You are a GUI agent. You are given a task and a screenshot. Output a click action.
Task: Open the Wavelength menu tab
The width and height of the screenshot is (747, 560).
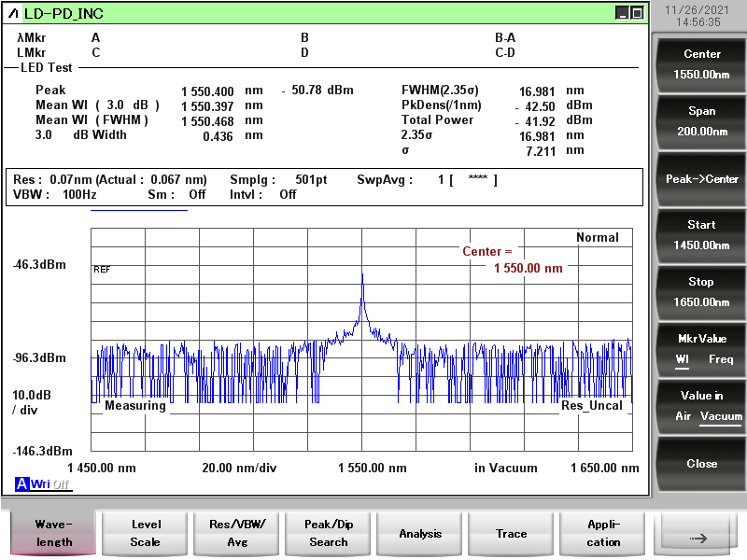click(x=54, y=534)
